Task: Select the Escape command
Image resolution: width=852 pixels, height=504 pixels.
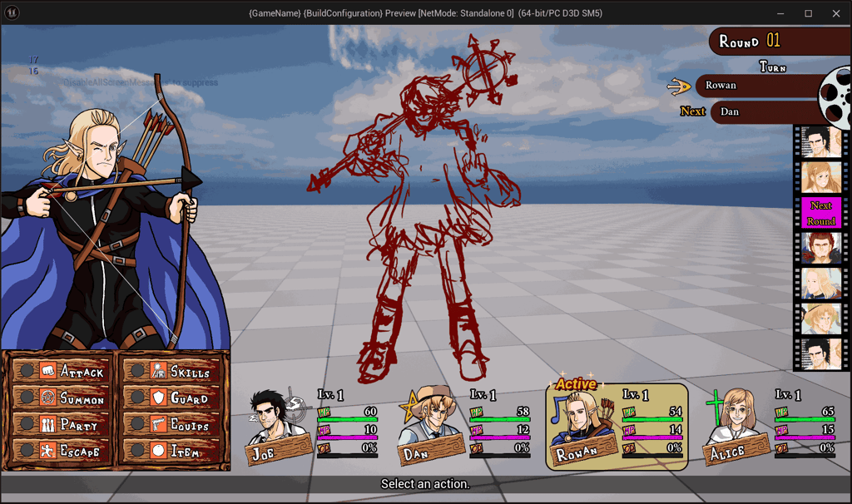Action: tap(61, 450)
